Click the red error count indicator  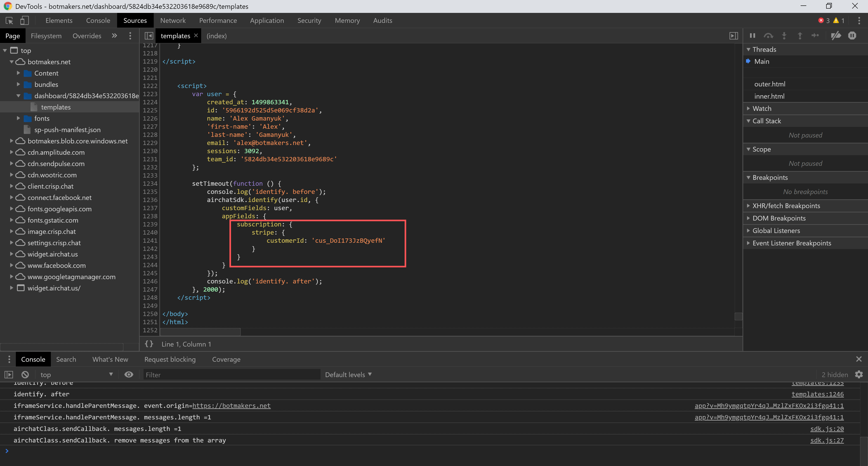(824, 21)
